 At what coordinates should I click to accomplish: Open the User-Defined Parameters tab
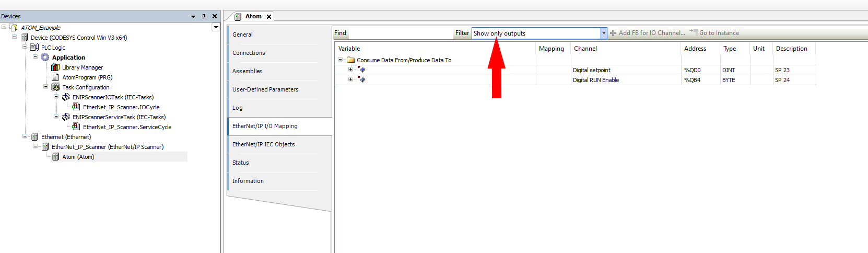tap(279, 89)
